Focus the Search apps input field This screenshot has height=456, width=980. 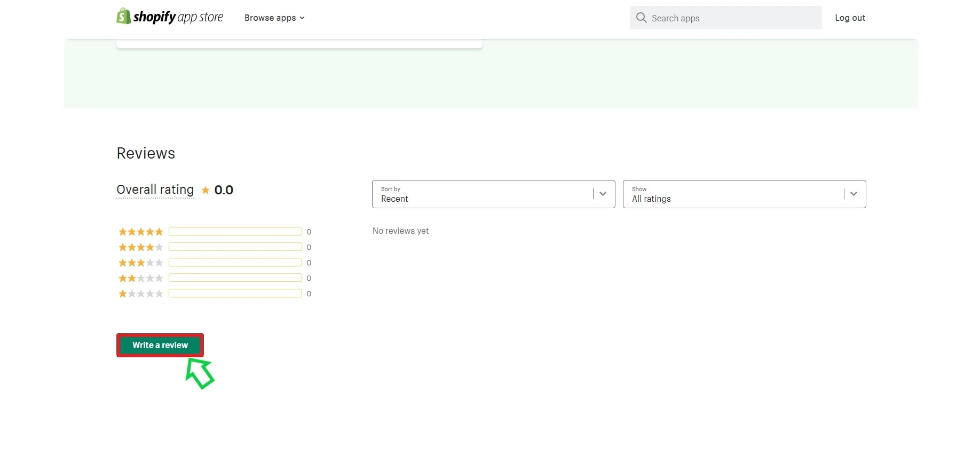pos(731,18)
